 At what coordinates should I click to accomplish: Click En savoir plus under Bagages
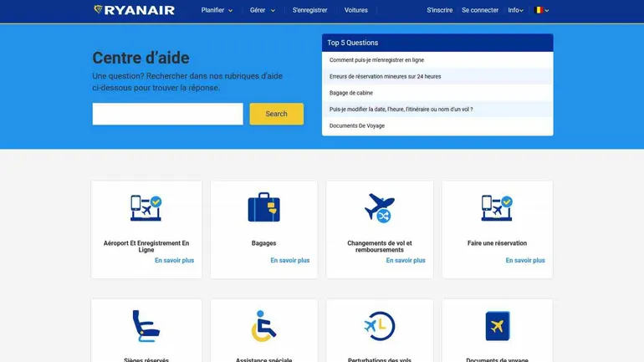pyautogui.click(x=290, y=260)
